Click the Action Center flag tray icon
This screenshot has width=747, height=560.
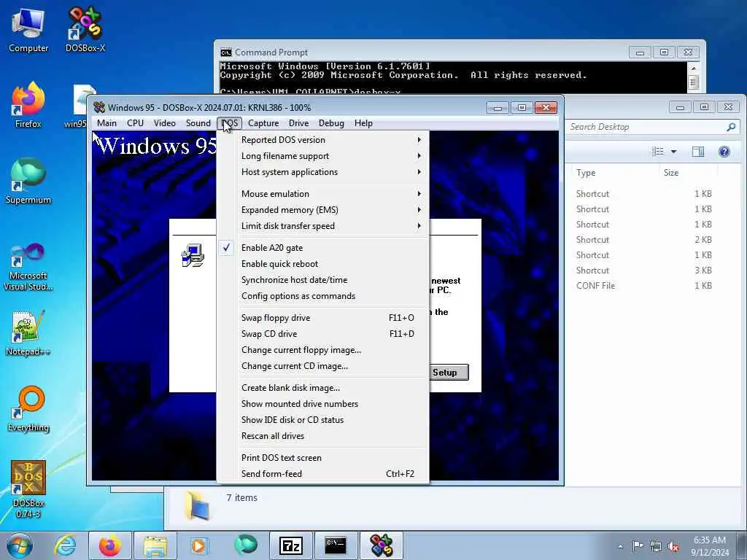click(638, 545)
